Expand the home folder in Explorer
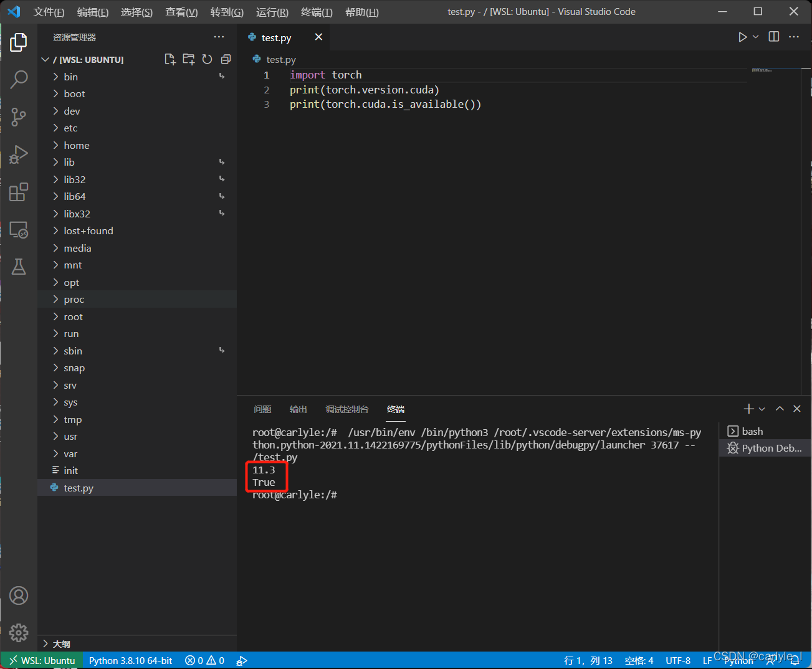The image size is (812, 669). pos(76,145)
